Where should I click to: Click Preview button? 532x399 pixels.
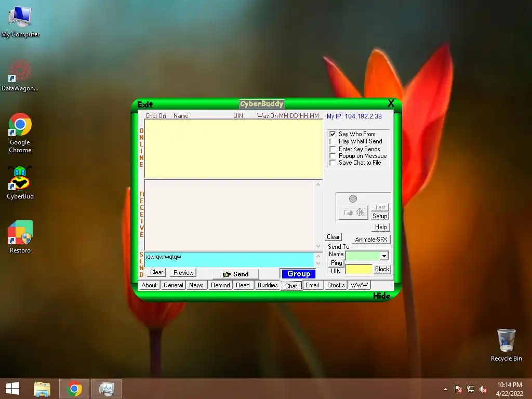point(183,272)
